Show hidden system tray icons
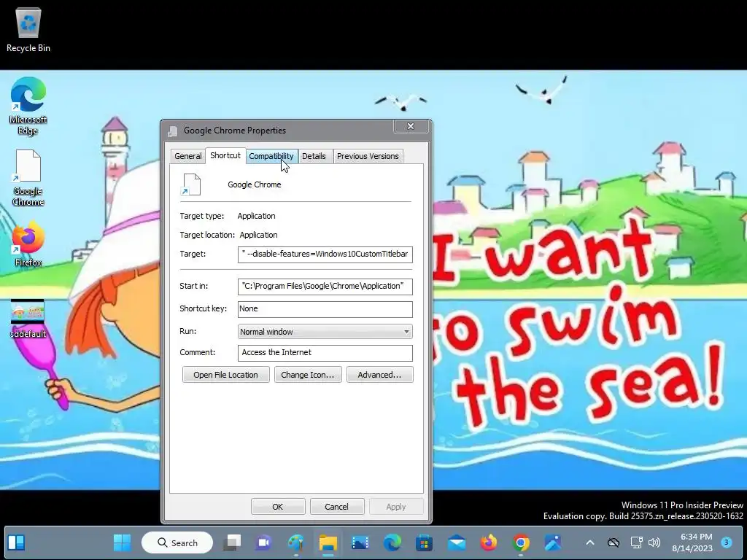 click(589, 542)
